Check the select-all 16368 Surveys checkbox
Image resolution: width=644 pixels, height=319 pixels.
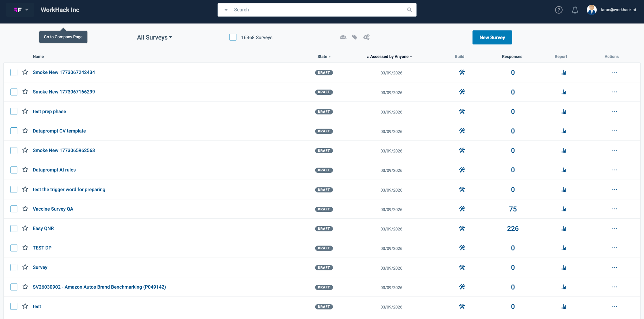[x=233, y=37]
